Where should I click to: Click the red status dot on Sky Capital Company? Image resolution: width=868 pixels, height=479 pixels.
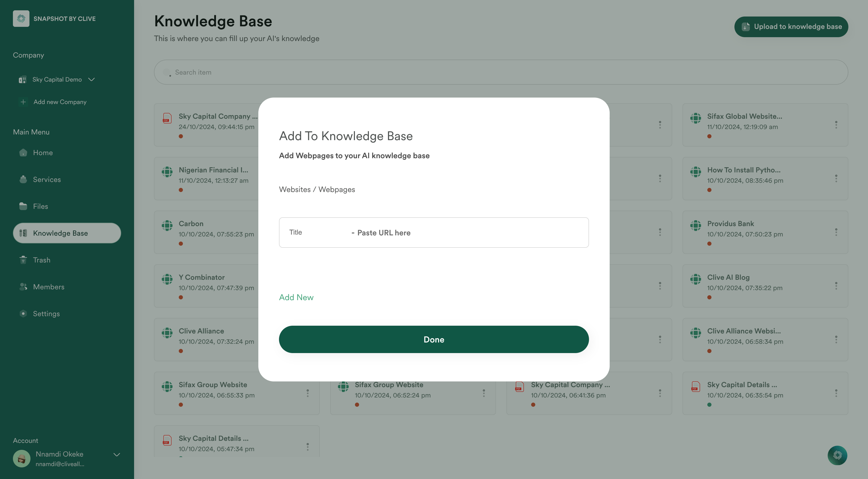tap(181, 136)
